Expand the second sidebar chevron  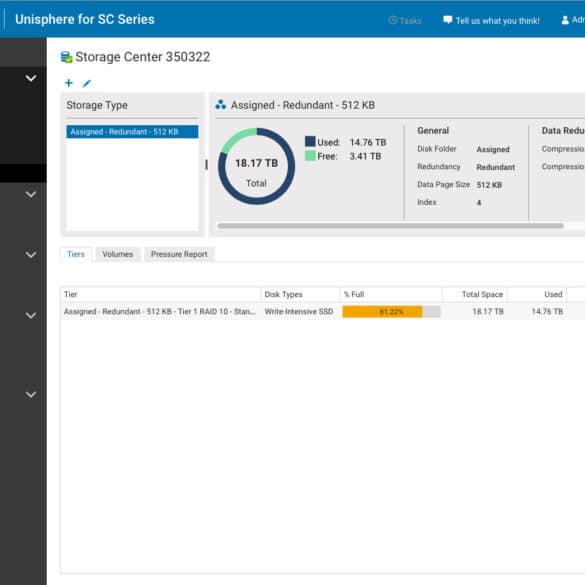(x=31, y=194)
